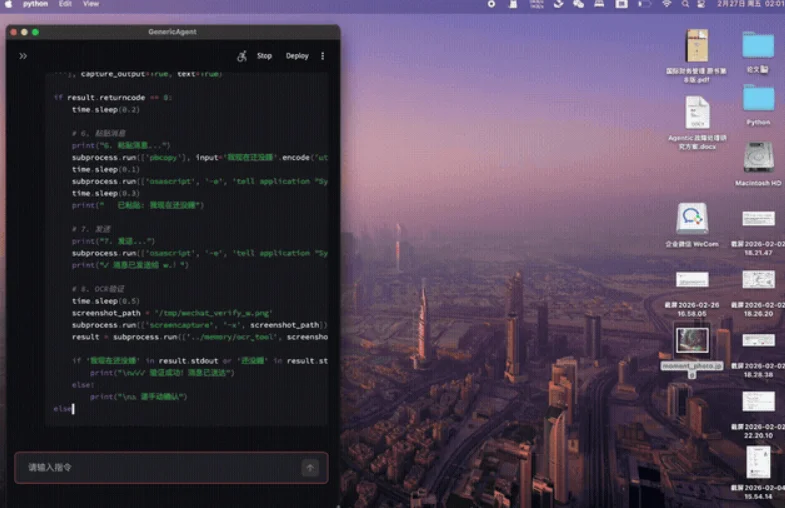Screen dimensions: 785x508
Task: Open the Apple menu
Action: 9,4
